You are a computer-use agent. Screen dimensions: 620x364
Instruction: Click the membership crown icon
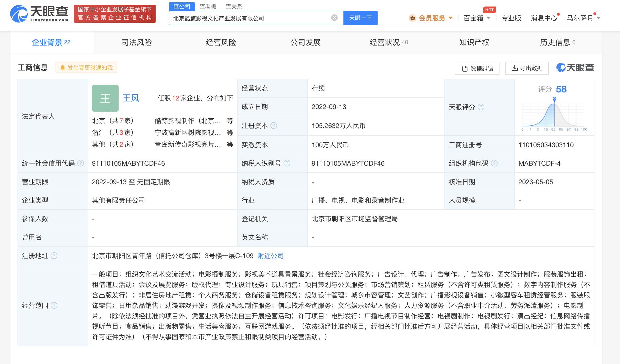point(413,18)
